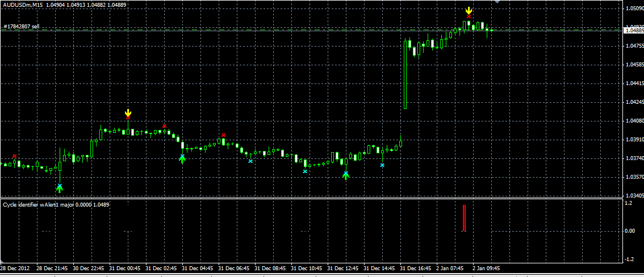Click the current price tag 1.04889

[x=633, y=30]
